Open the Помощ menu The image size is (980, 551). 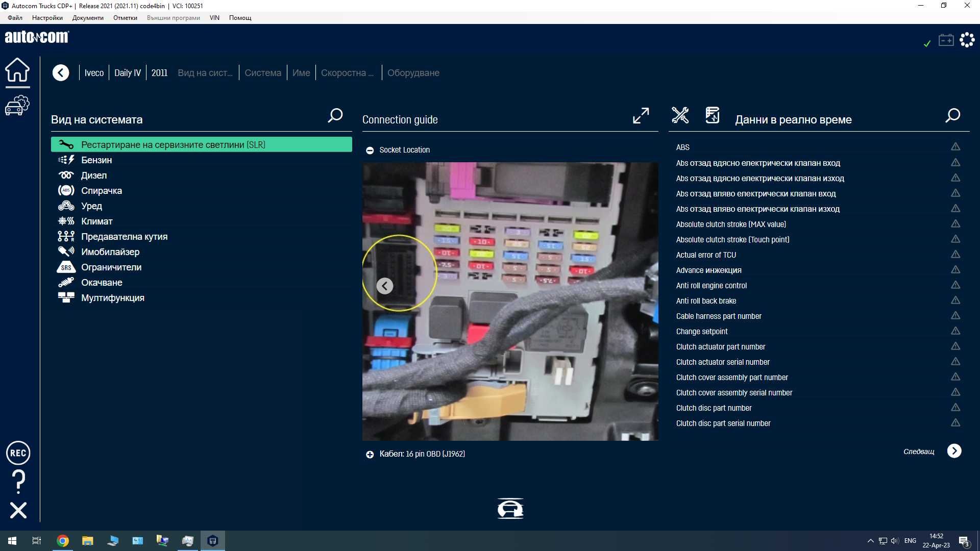tap(240, 18)
